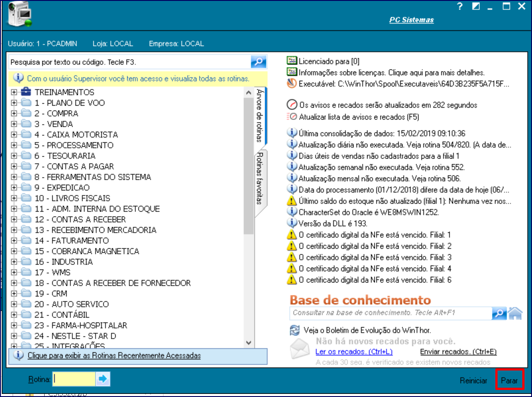Expand the 23 - FARMA-HOSPITALAR node
The image size is (532, 397).
tap(15, 325)
